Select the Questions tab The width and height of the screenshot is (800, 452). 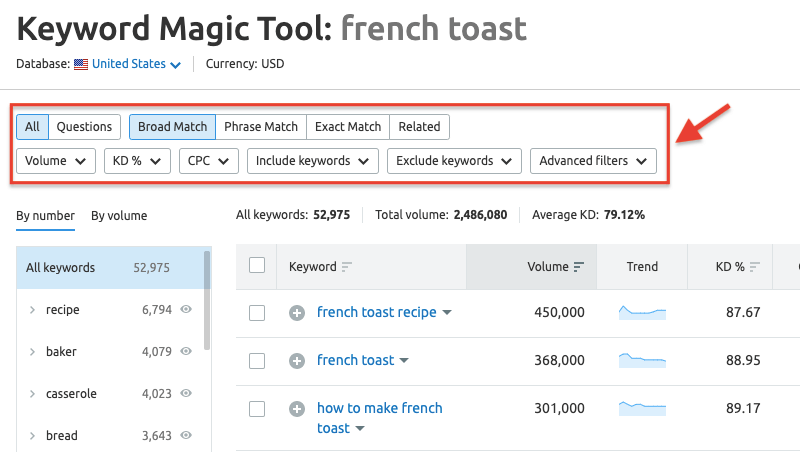84,127
